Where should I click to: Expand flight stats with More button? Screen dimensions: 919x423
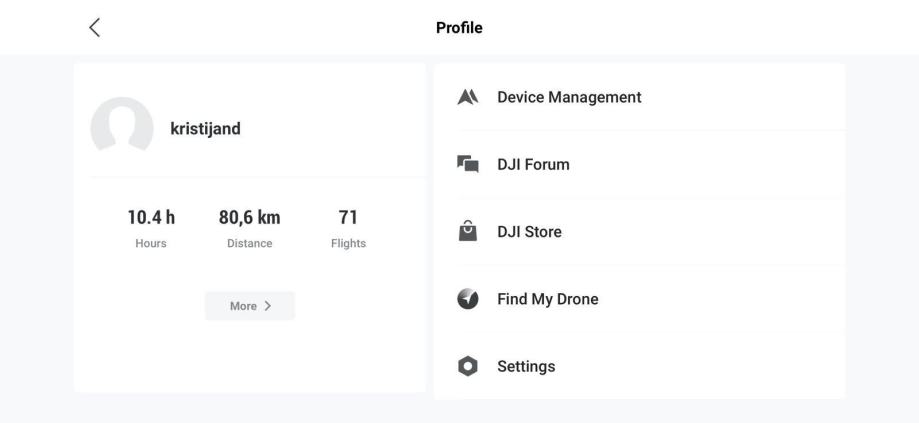tap(249, 306)
